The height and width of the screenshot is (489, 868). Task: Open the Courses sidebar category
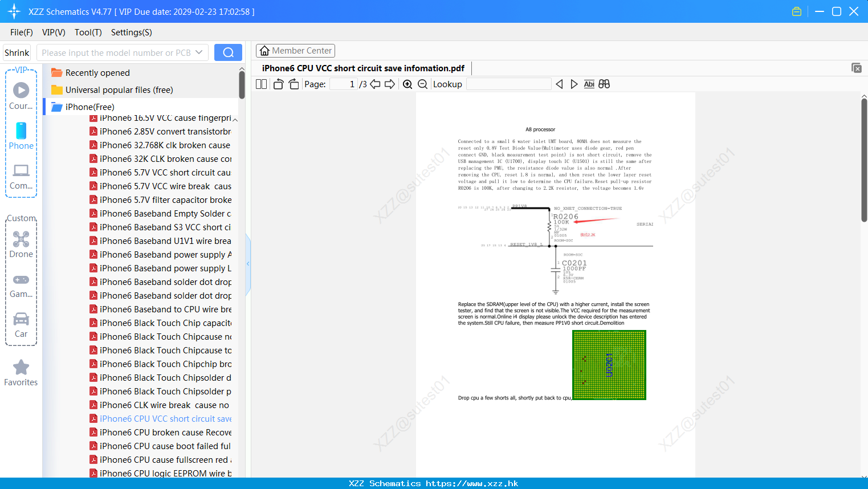[21, 96]
